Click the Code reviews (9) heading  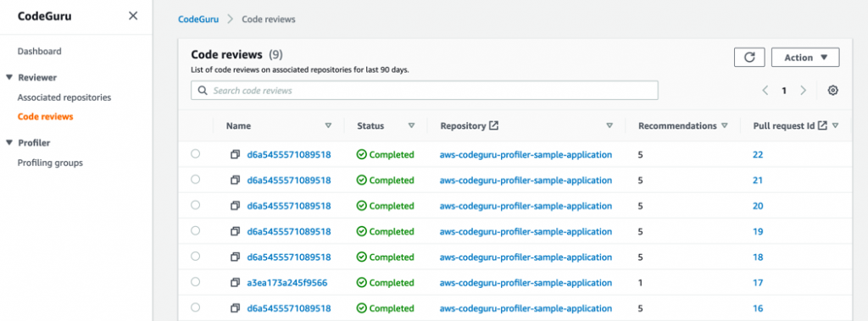237,54
